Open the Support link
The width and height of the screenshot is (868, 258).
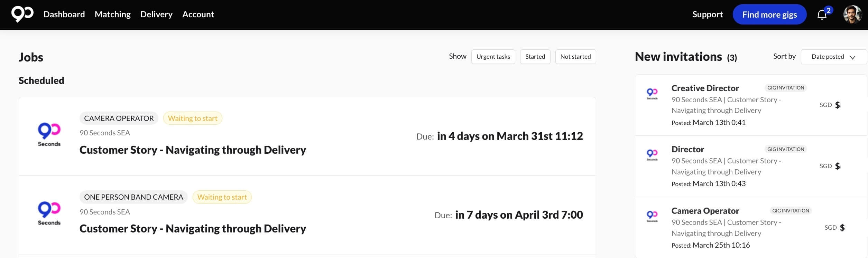[708, 15]
